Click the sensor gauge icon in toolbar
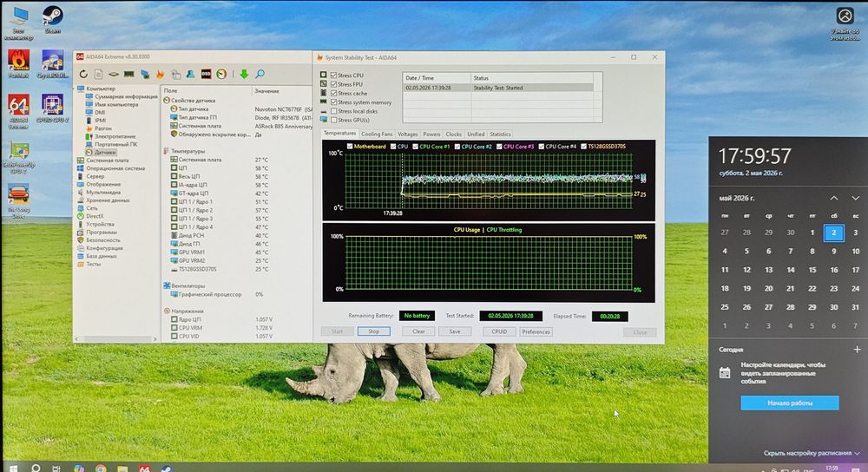This screenshot has width=868, height=472. pos(221,74)
